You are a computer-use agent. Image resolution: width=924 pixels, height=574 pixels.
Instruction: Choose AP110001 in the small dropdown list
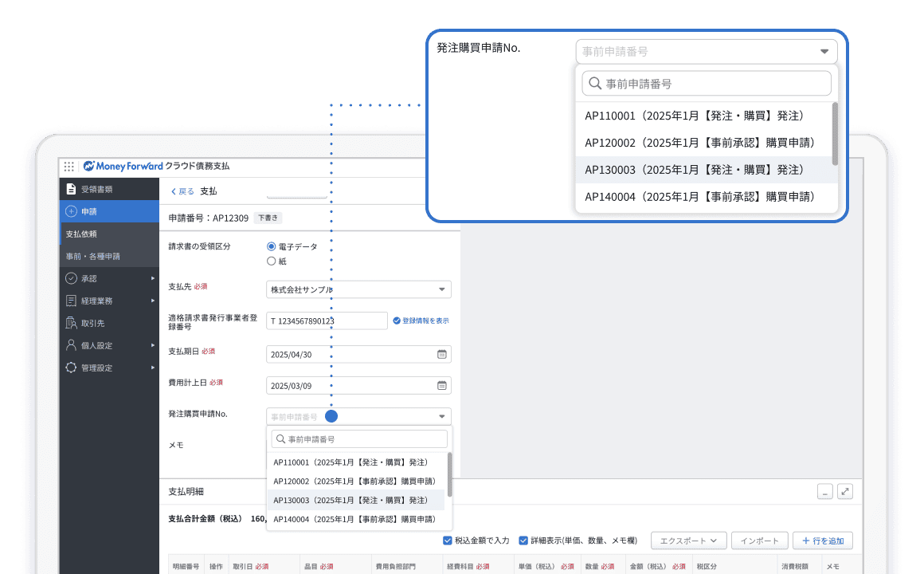pos(350,462)
